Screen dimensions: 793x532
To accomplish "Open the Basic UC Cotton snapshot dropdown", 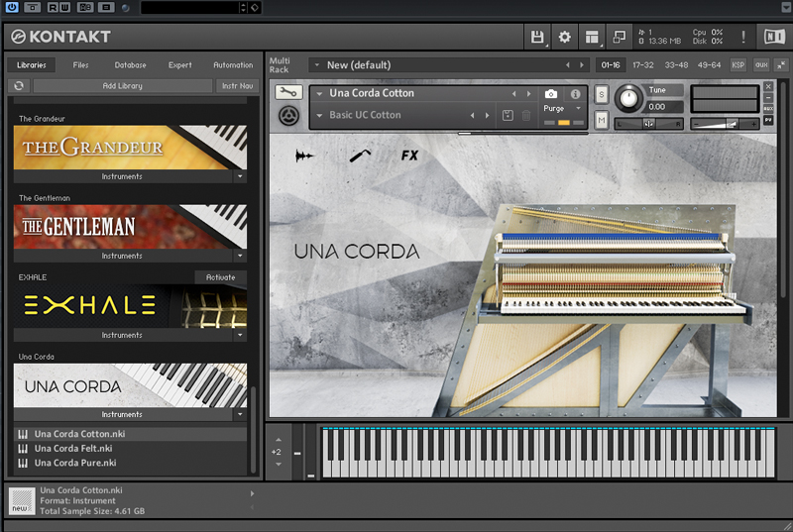I will (x=319, y=115).
